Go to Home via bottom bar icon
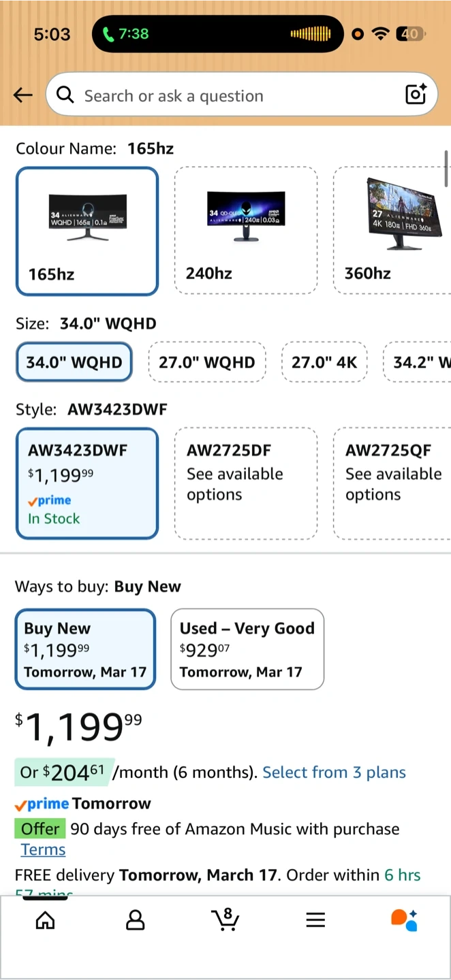Screen dimensions: 451x980 (45, 921)
